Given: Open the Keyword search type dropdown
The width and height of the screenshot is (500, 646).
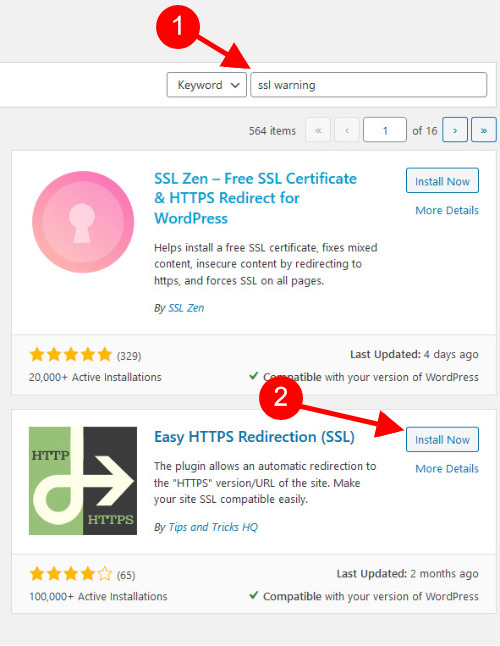Looking at the screenshot, I should tap(207, 85).
